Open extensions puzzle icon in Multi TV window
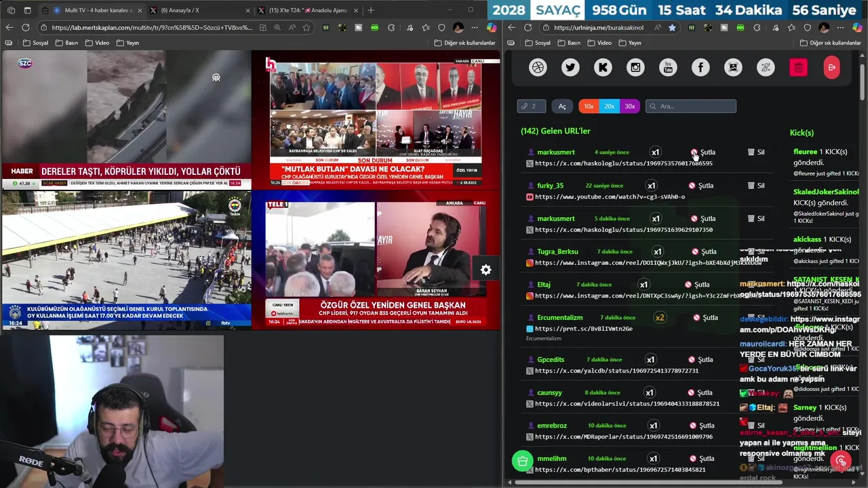868x488 pixels. [x=391, y=28]
